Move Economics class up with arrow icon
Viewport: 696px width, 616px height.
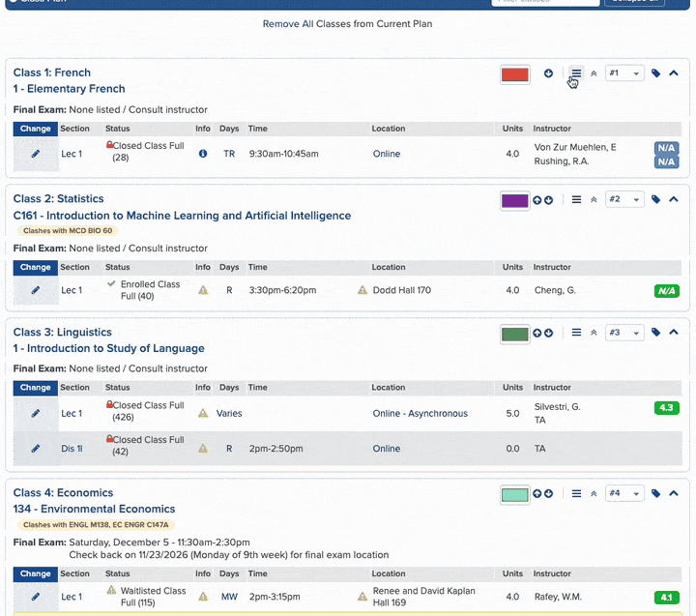(x=537, y=493)
